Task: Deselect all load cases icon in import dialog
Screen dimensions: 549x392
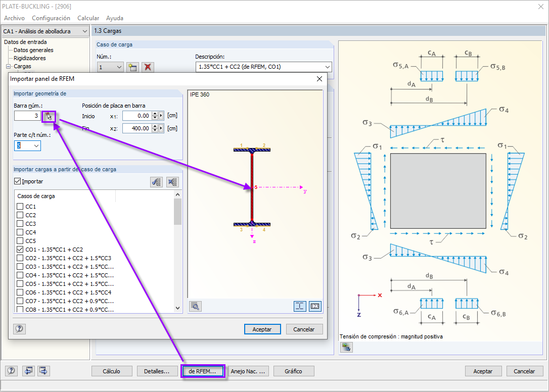Action: point(172,182)
